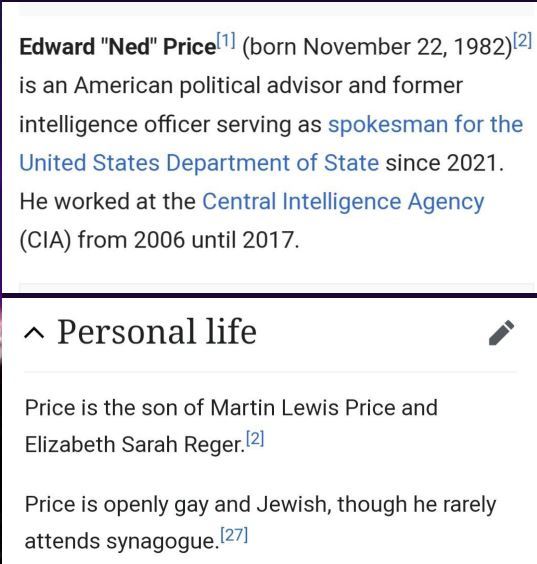537x564 pixels.
Task: Follow the 'spokesman for the' link
Action: [425, 125]
